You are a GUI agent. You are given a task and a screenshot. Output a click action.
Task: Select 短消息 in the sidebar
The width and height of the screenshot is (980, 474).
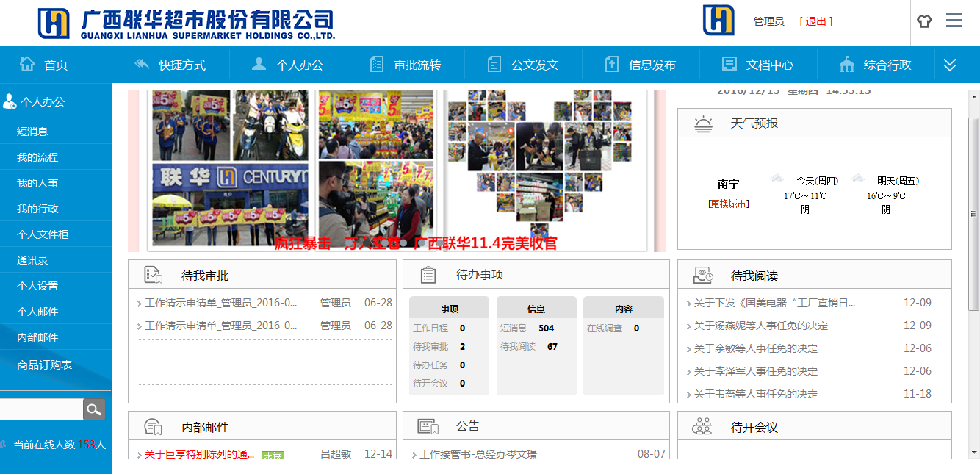tap(32, 132)
